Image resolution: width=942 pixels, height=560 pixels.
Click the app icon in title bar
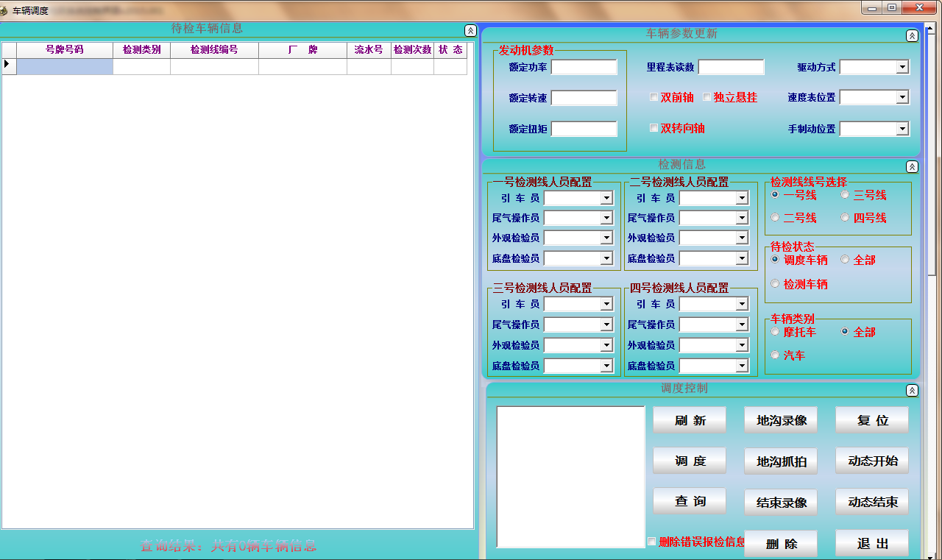[4, 10]
